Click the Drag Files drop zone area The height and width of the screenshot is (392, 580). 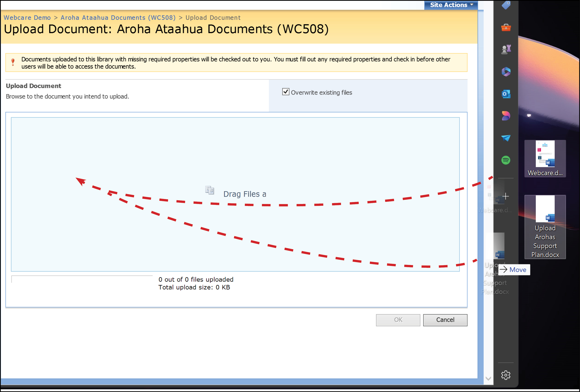click(x=235, y=194)
